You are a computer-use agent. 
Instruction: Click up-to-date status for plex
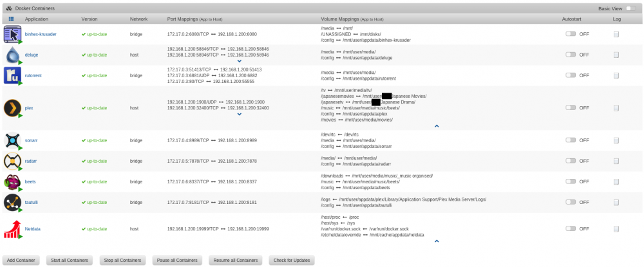point(94,108)
